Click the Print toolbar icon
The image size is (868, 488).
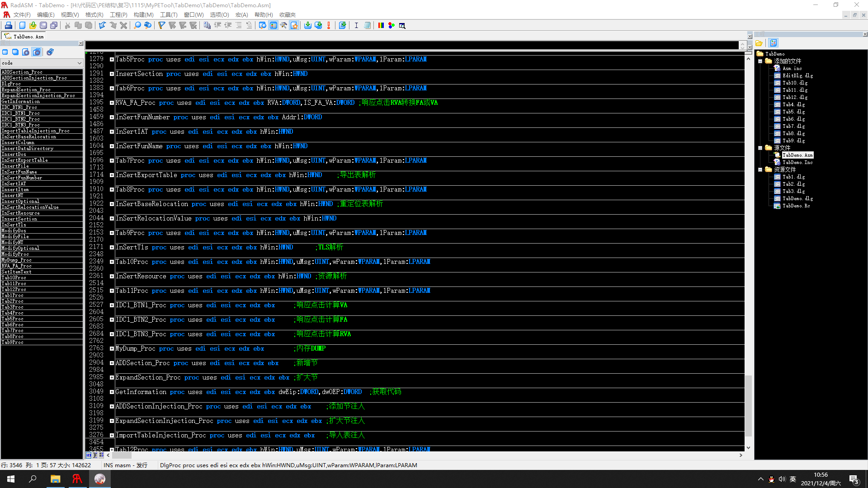(x=9, y=25)
